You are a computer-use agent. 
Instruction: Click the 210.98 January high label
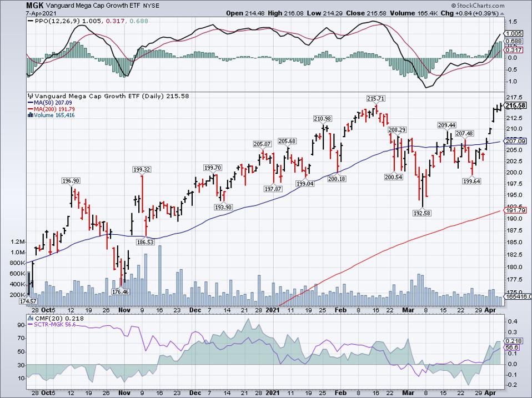point(322,118)
